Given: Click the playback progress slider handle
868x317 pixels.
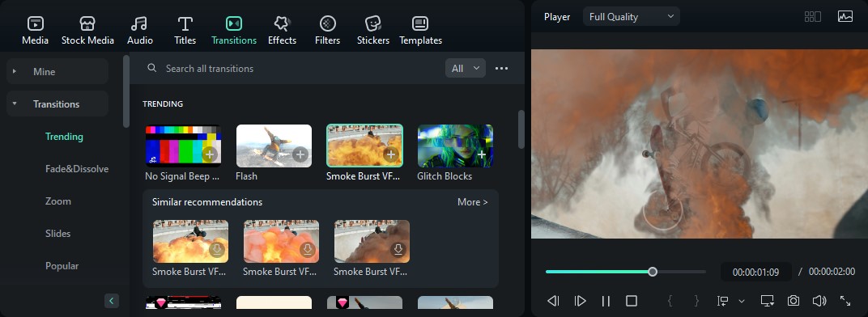Looking at the screenshot, I should pos(653,272).
